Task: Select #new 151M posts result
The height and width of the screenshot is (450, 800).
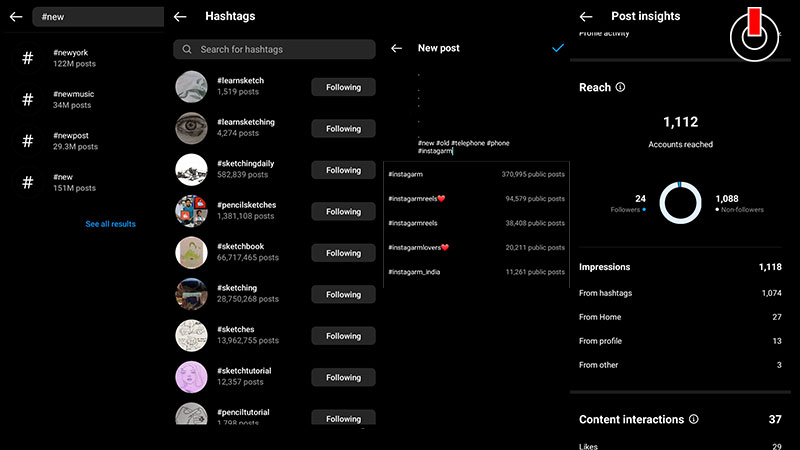Action: tap(84, 182)
